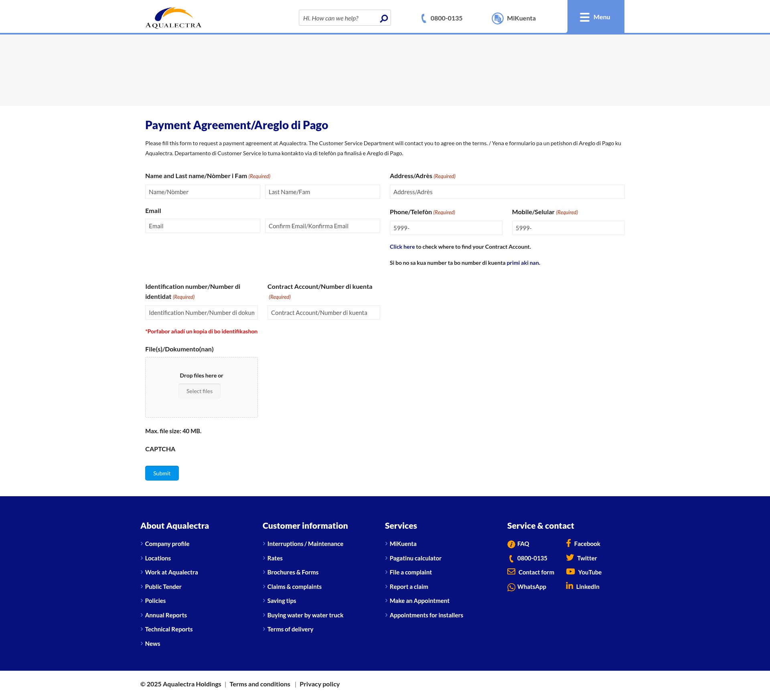Screen dimensions: 770x700
Task: Click the Phone/Telefòn input field
Action: [446, 228]
